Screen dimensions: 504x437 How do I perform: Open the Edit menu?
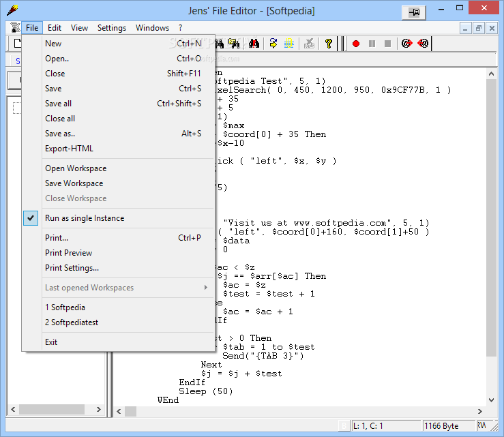pos(55,28)
